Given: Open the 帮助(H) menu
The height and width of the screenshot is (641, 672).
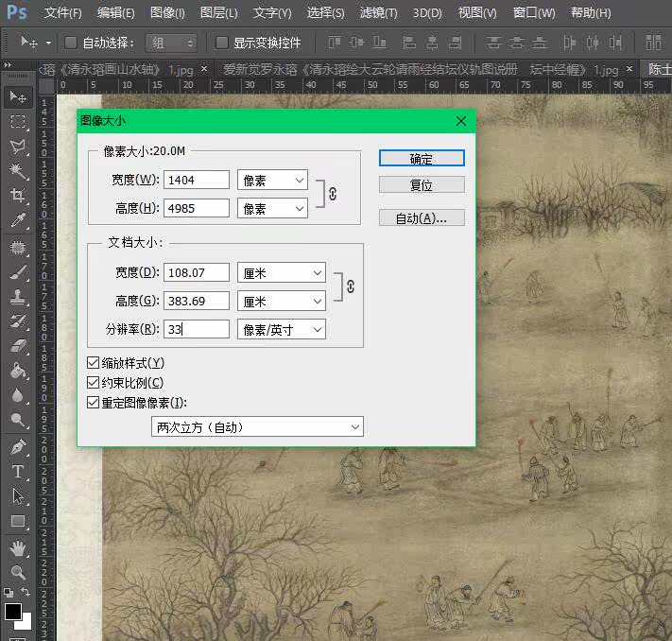Looking at the screenshot, I should pos(591,13).
